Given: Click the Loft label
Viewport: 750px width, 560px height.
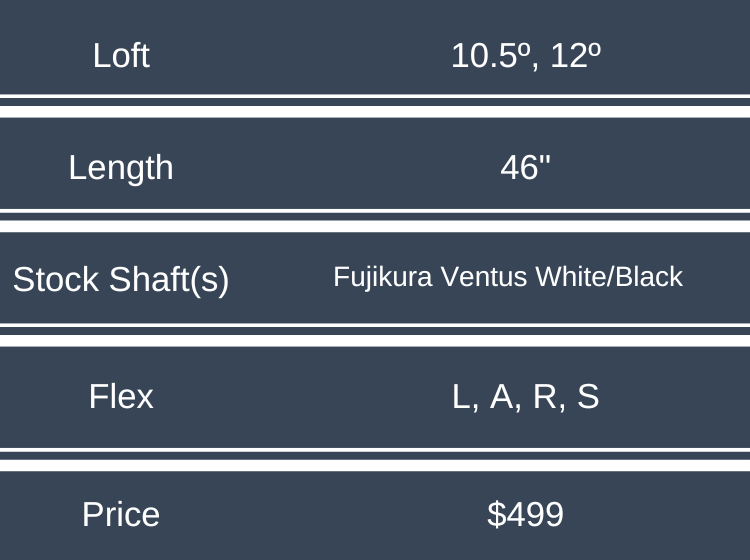Looking at the screenshot, I should point(121,55).
